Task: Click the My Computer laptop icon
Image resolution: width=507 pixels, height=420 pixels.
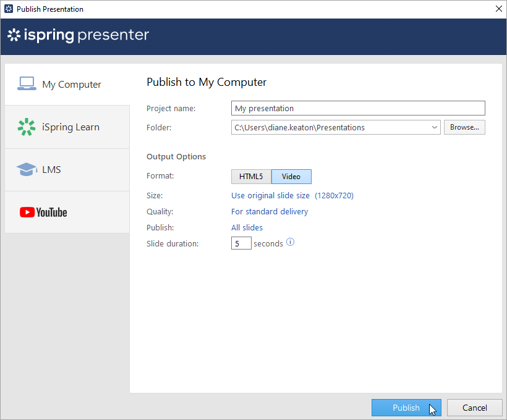Action: (27, 84)
